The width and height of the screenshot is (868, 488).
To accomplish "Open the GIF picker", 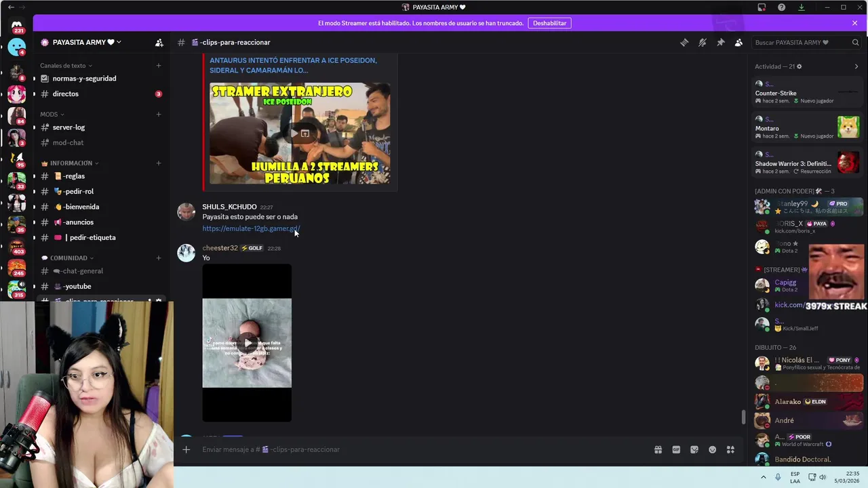I will click(x=676, y=449).
